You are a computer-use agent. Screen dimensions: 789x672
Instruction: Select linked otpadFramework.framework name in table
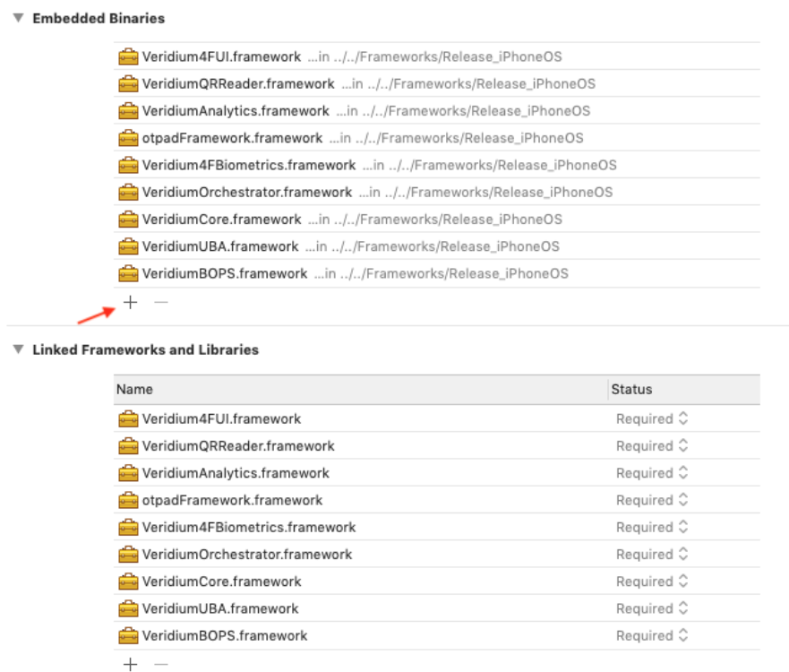[232, 500]
